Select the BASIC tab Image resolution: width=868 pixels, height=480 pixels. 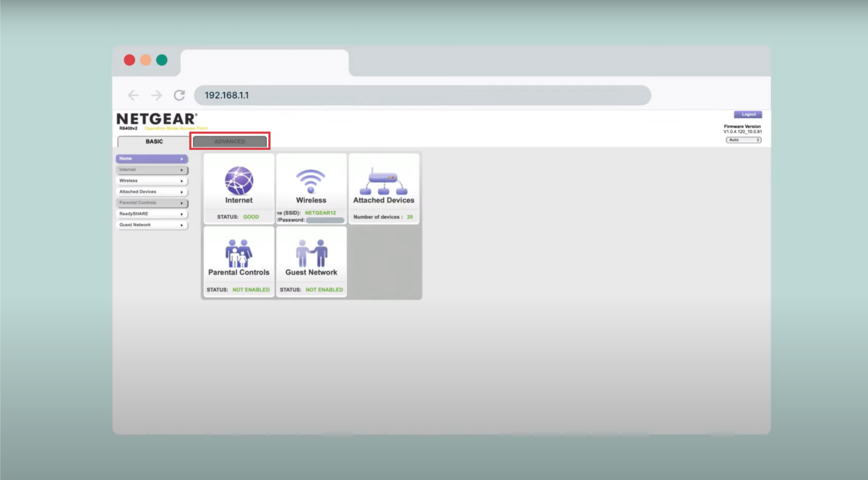coord(154,141)
